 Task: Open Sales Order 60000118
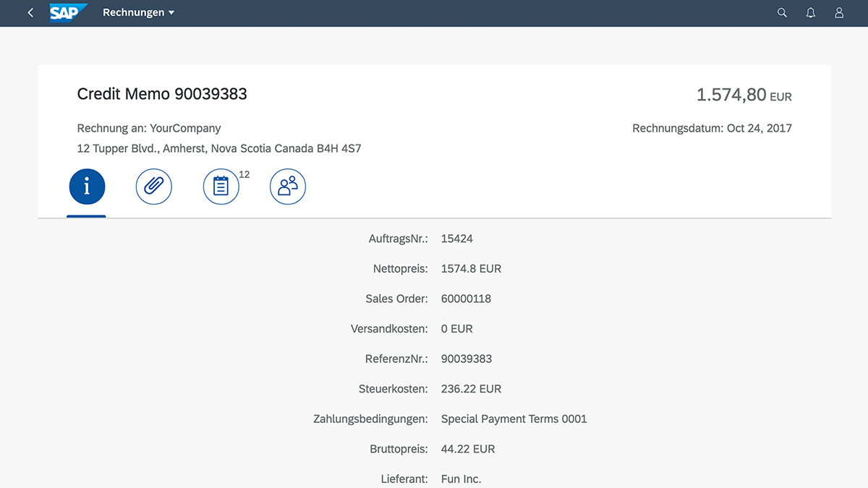click(x=466, y=299)
